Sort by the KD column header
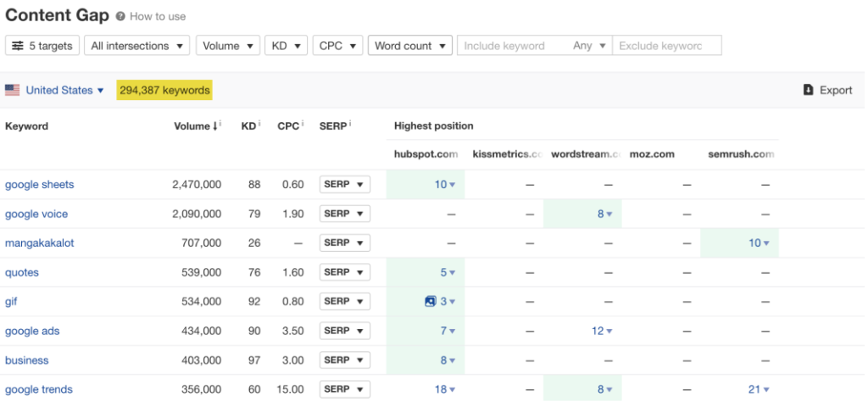This screenshot has width=868, height=413. click(248, 126)
